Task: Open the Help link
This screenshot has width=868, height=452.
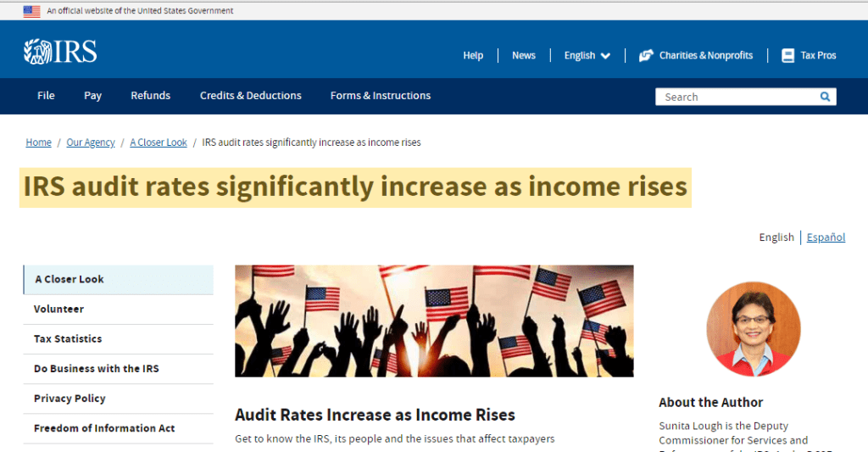Action: click(x=473, y=55)
